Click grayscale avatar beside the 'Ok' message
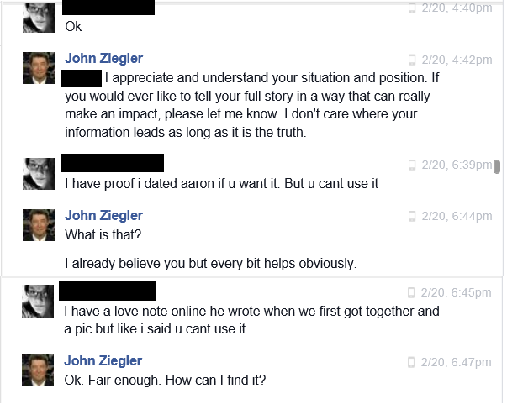 39,17
